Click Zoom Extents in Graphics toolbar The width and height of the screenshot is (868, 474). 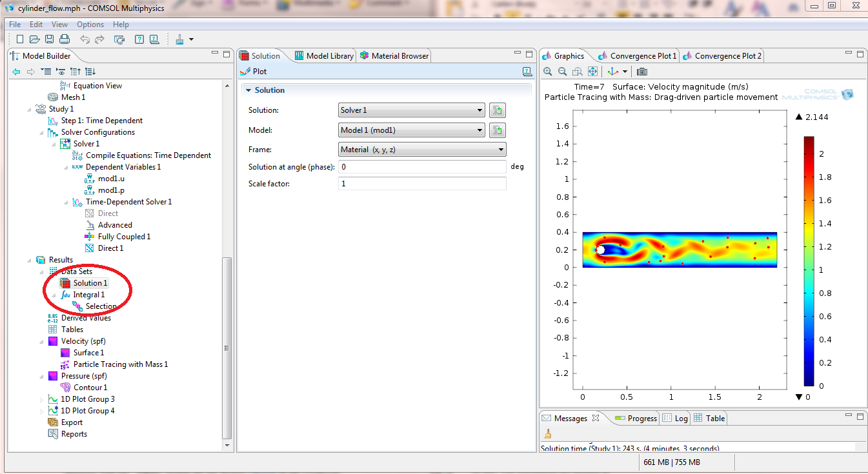click(592, 72)
